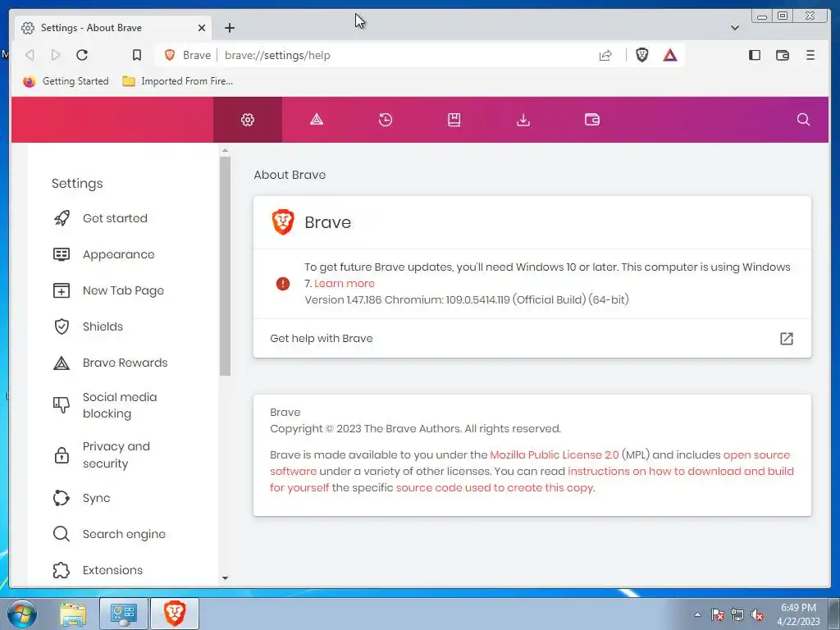Image resolution: width=840 pixels, height=630 pixels.
Task: Open Brave Rewards settings section
Action: pos(125,363)
